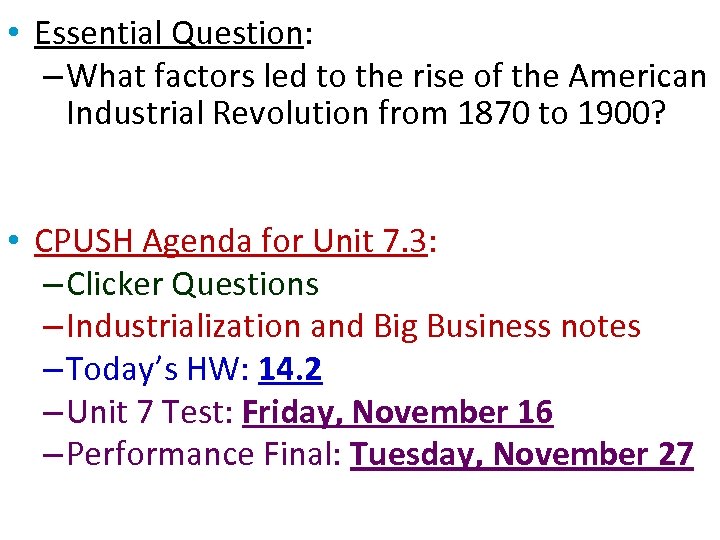
Task: Open the Tuesday, November 27 link
Action: pyautogui.click(x=521, y=454)
